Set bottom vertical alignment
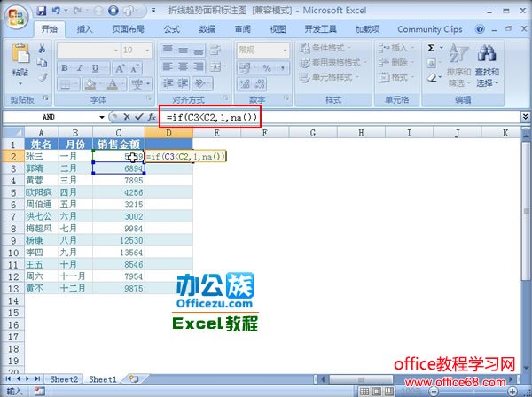 [x=199, y=50]
